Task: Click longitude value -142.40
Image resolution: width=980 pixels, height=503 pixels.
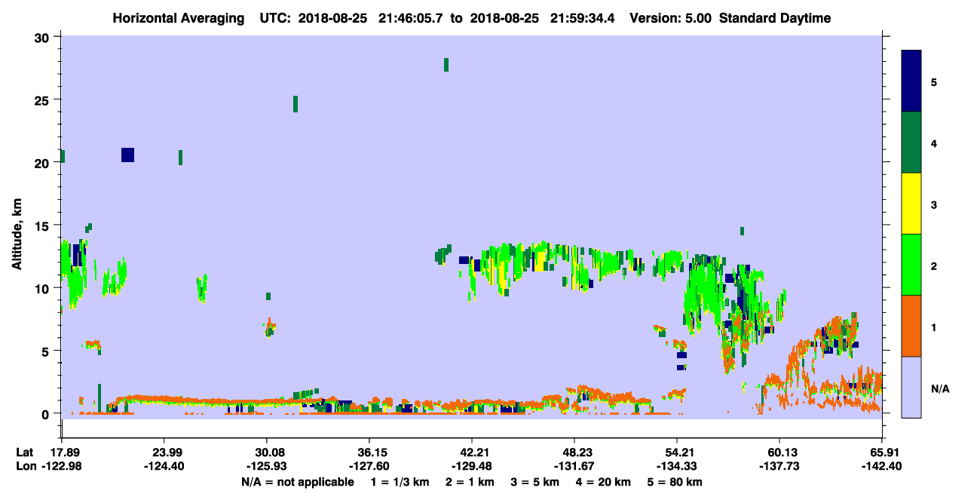Action: coord(882,467)
